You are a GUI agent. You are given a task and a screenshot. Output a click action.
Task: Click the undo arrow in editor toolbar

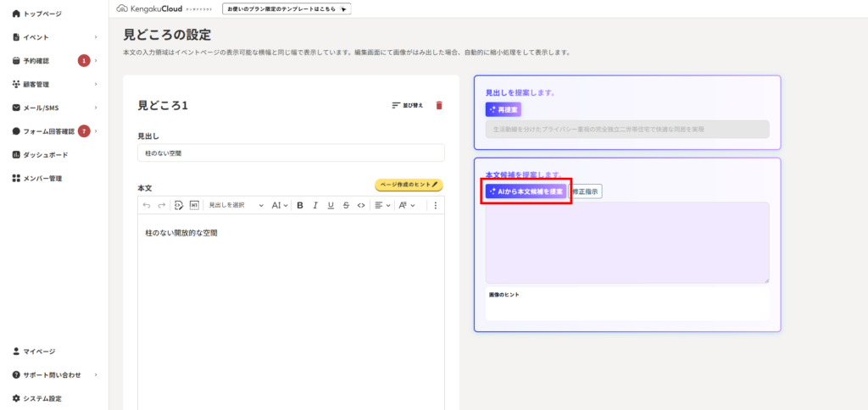(x=147, y=205)
